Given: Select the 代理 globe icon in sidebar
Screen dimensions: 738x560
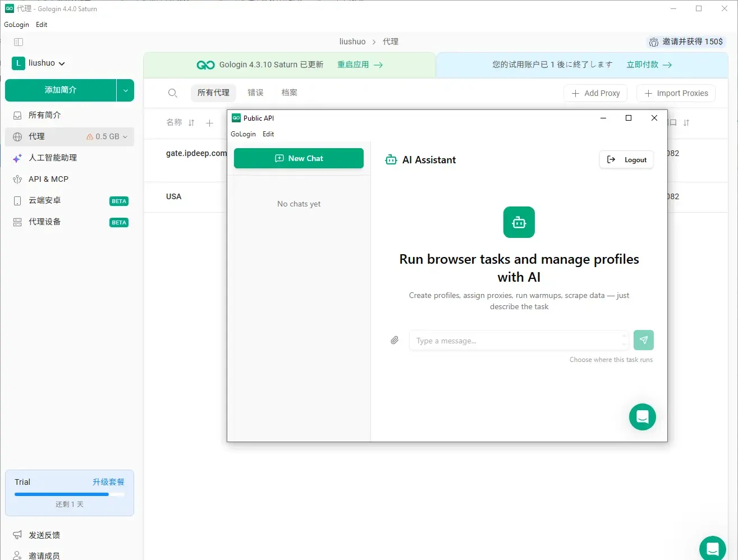Looking at the screenshot, I should (17, 136).
